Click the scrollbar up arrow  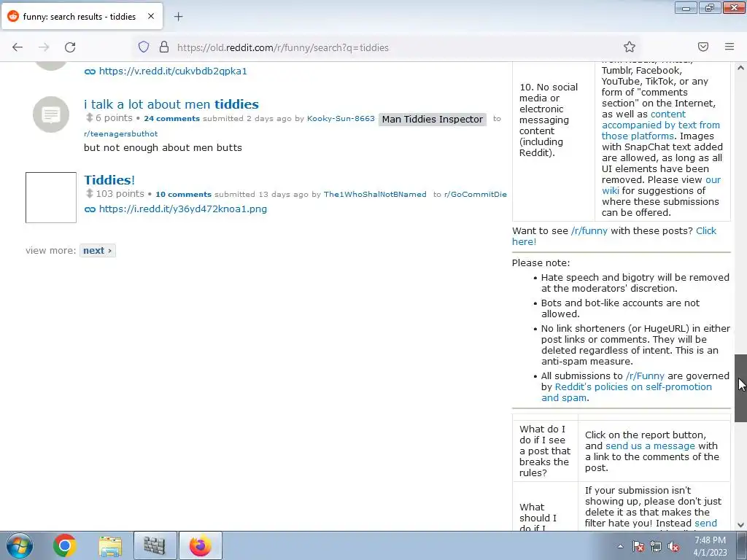(x=740, y=68)
